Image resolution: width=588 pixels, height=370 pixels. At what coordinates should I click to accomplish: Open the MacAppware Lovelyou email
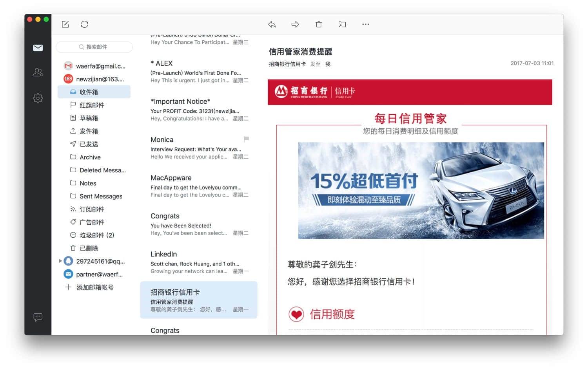pos(199,186)
